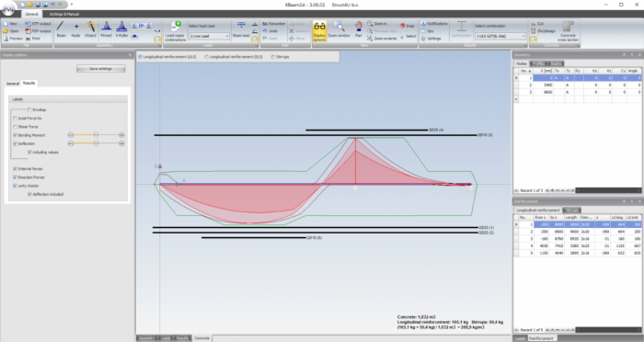Adjust the Deflection scale slider
The height and width of the screenshot is (342, 644).
click(x=96, y=143)
